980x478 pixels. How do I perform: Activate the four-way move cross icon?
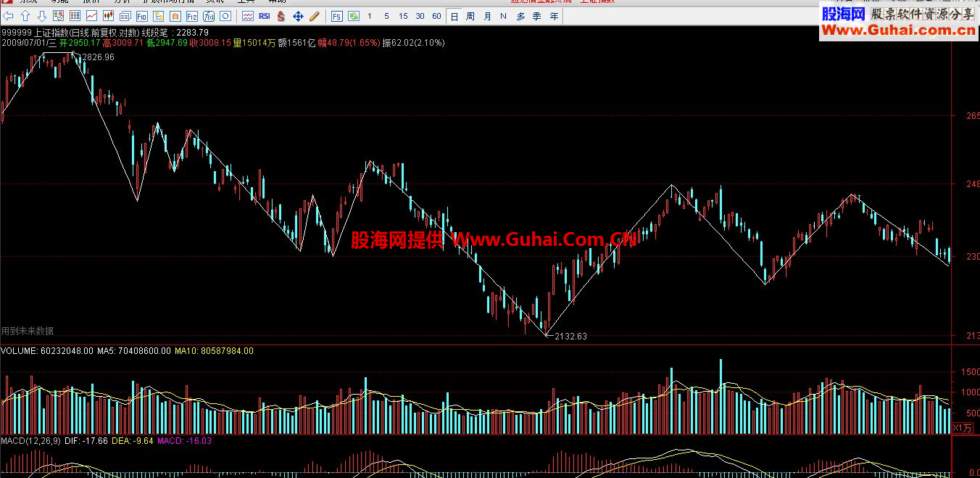298,15
